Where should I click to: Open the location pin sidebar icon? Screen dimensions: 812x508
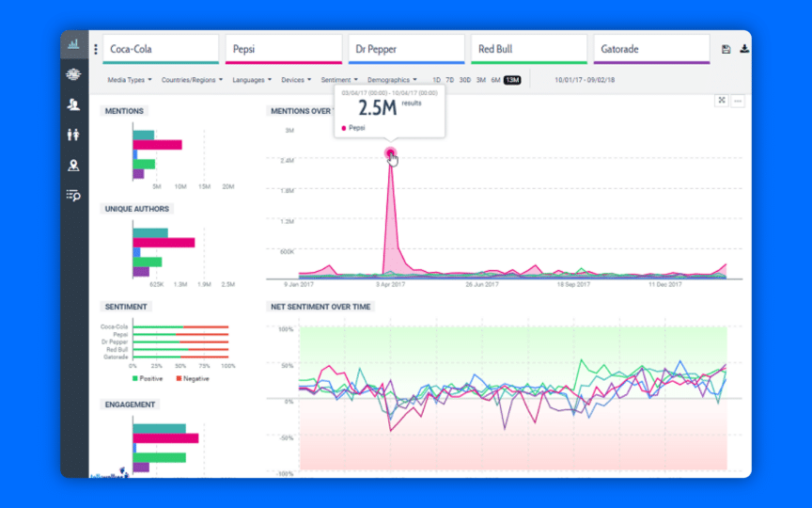pos(73,166)
